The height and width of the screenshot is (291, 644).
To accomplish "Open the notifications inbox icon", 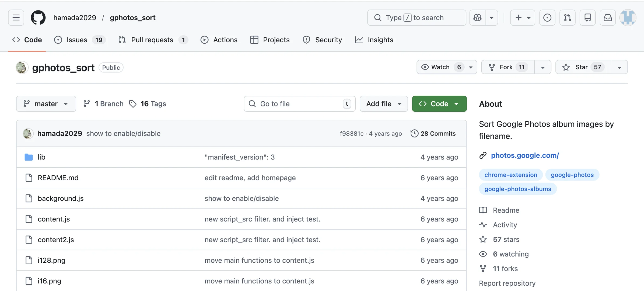I will pyautogui.click(x=608, y=18).
